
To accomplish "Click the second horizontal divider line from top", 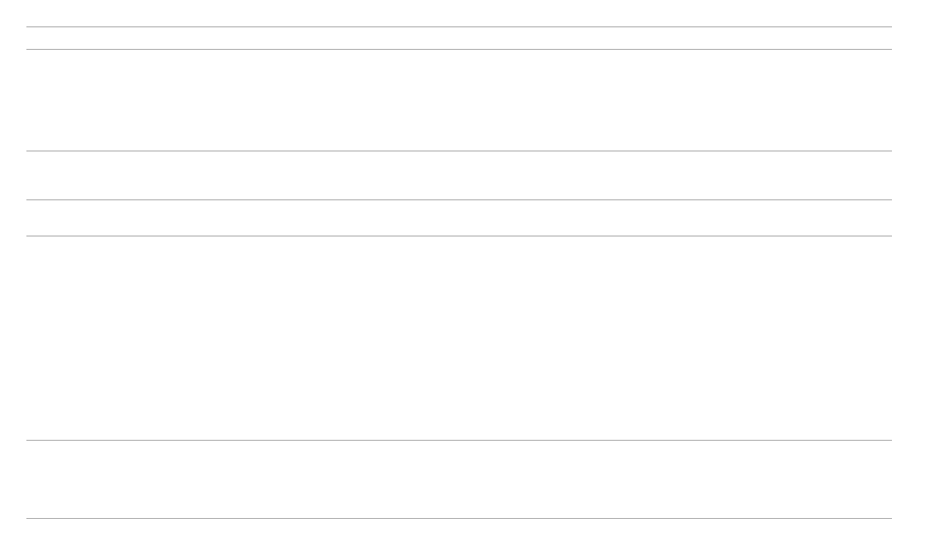I will point(459,49).
